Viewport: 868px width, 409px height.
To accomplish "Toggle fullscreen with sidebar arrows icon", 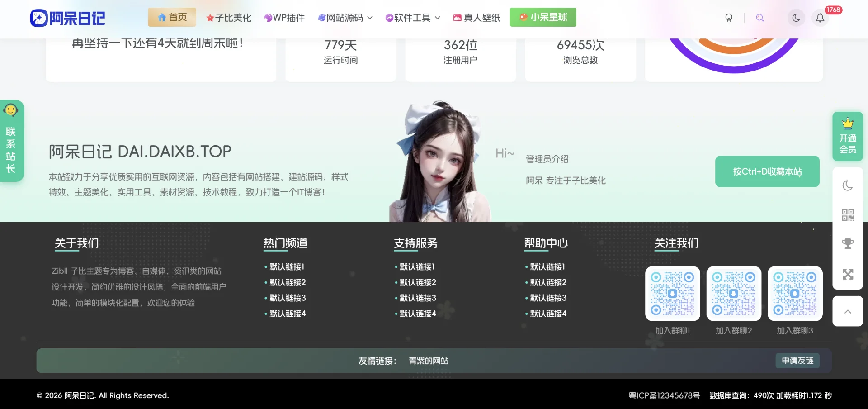I will coord(848,273).
